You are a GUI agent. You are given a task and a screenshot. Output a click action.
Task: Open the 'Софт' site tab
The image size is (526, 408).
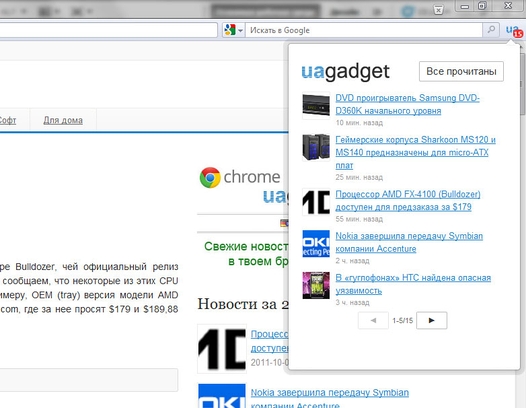coord(7,120)
